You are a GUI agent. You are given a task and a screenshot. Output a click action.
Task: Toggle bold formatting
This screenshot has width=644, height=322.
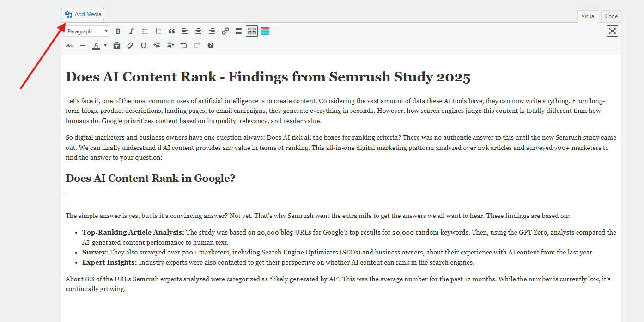tap(118, 31)
